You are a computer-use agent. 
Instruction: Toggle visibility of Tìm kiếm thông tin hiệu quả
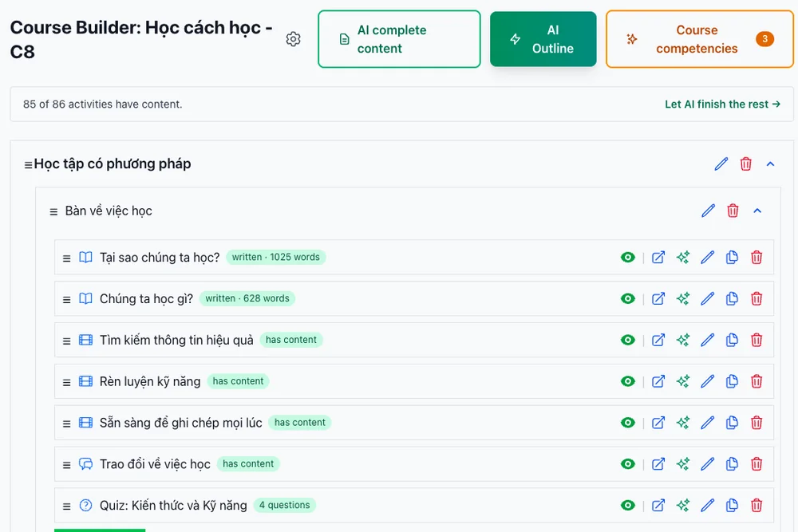tap(628, 340)
